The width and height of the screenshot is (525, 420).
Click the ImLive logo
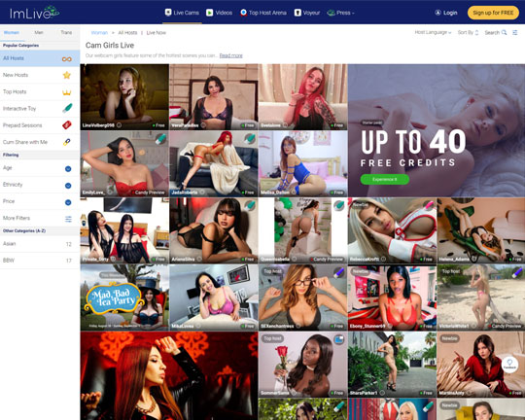(x=35, y=13)
